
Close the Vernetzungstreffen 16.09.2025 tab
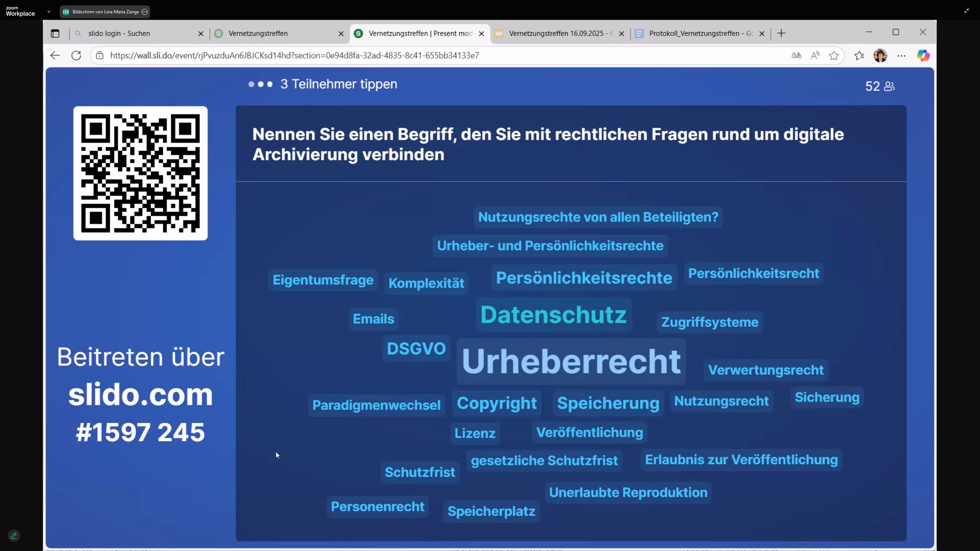tap(621, 34)
